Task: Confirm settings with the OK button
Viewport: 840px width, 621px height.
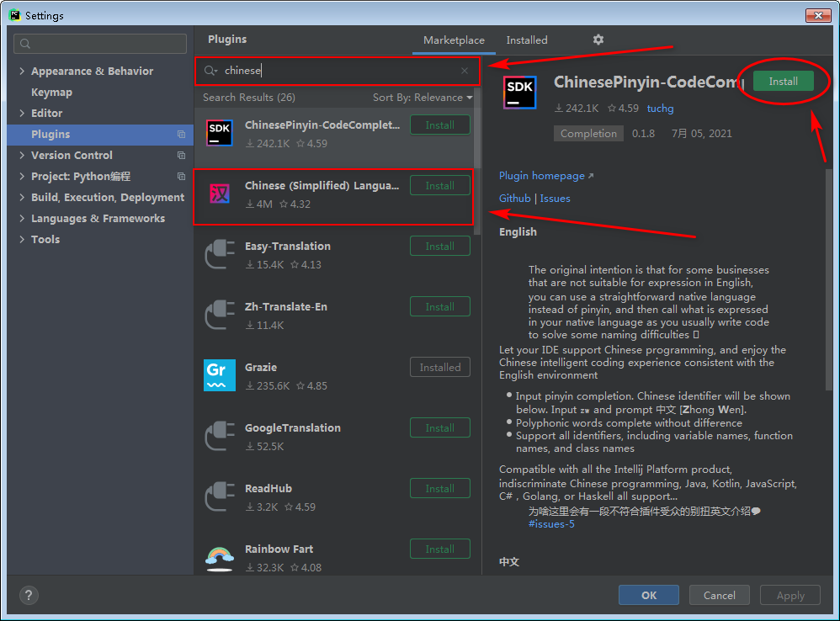Action: tap(649, 595)
